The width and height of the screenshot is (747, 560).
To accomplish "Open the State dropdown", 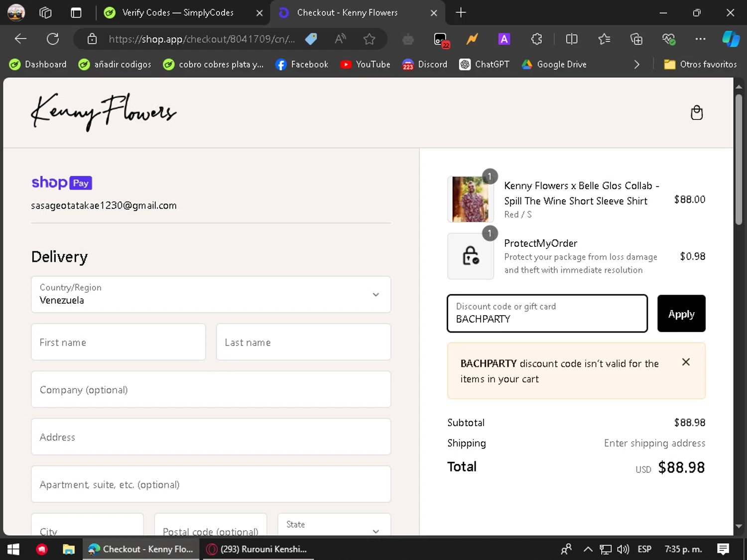I will point(334,525).
